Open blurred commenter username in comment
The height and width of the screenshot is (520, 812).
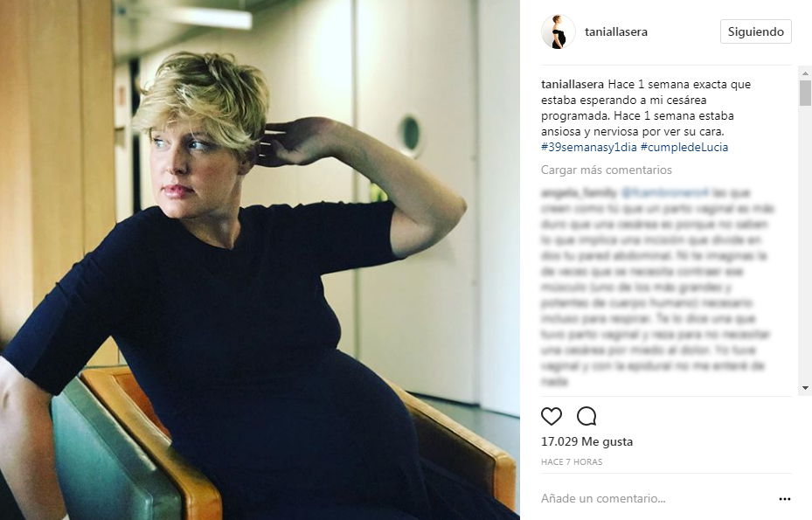point(579,193)
